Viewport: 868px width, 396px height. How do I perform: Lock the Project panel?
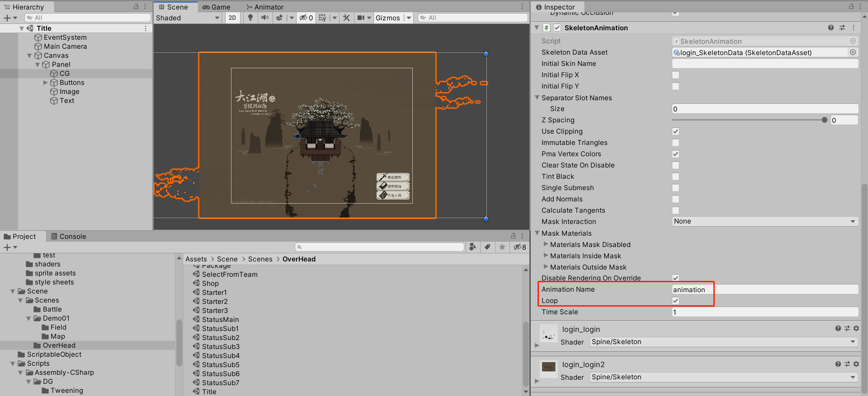(513, 236)
